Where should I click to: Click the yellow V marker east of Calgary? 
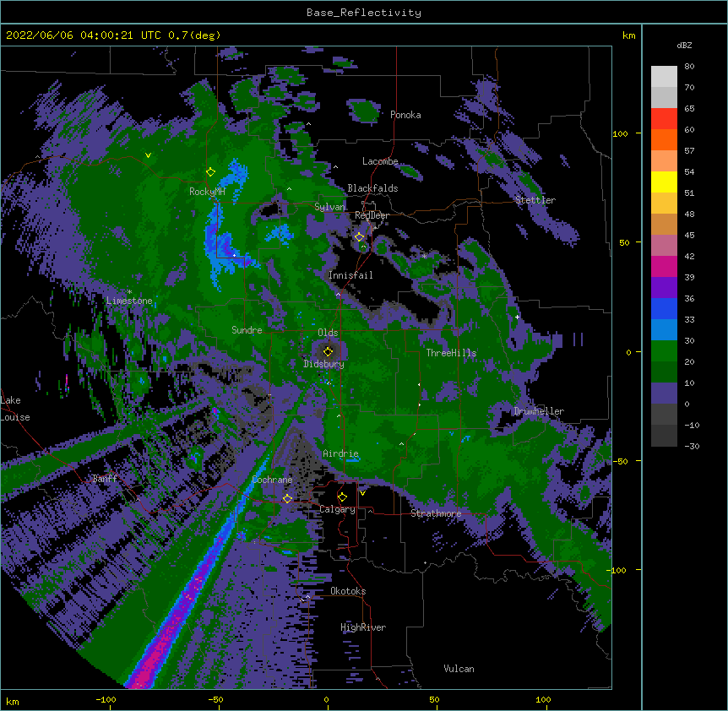click(x=362, y=493)
